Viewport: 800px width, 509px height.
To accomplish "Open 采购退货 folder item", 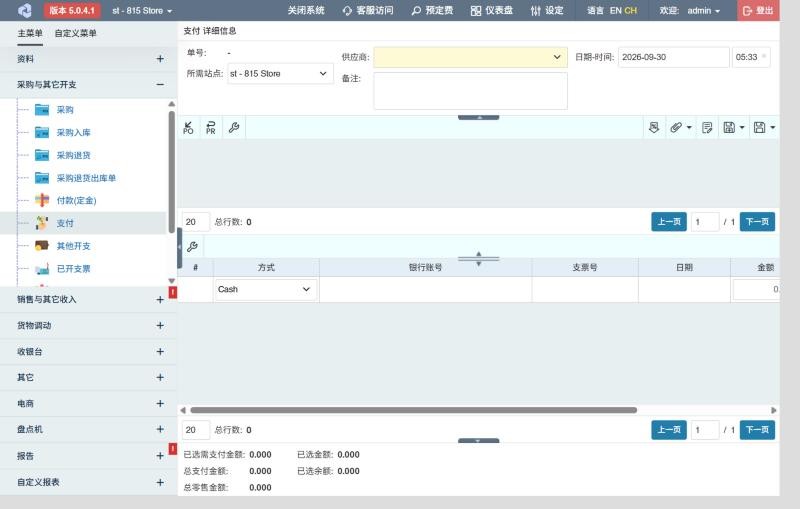I will tap(73, 155).
